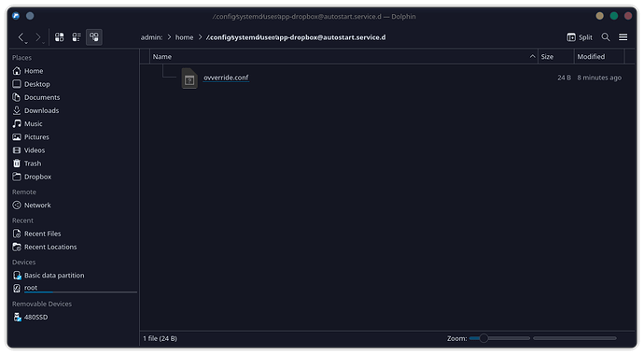Viewport: 644px width, 355px height.
Task: Switch to Details tree view mode
Action: click(x=94, y=37)
